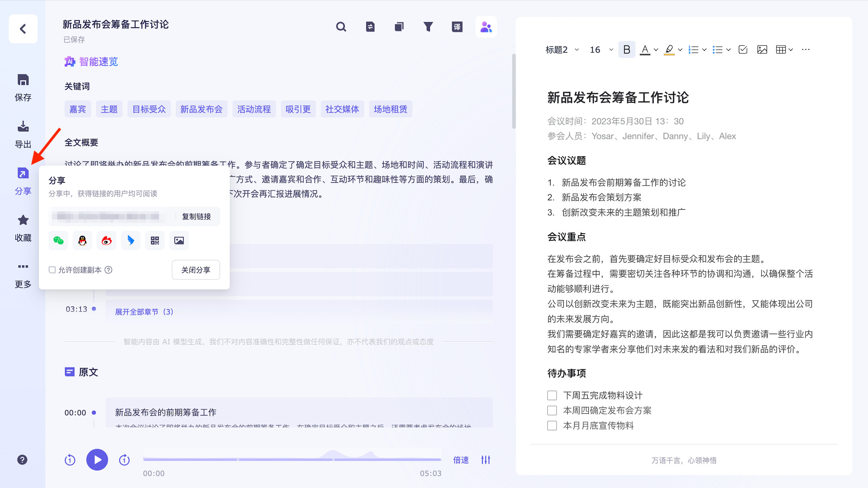Screen dimensions: 868x488
Task: Check 下周五完成物料设计 todo item
Action: tap(552, 395)
